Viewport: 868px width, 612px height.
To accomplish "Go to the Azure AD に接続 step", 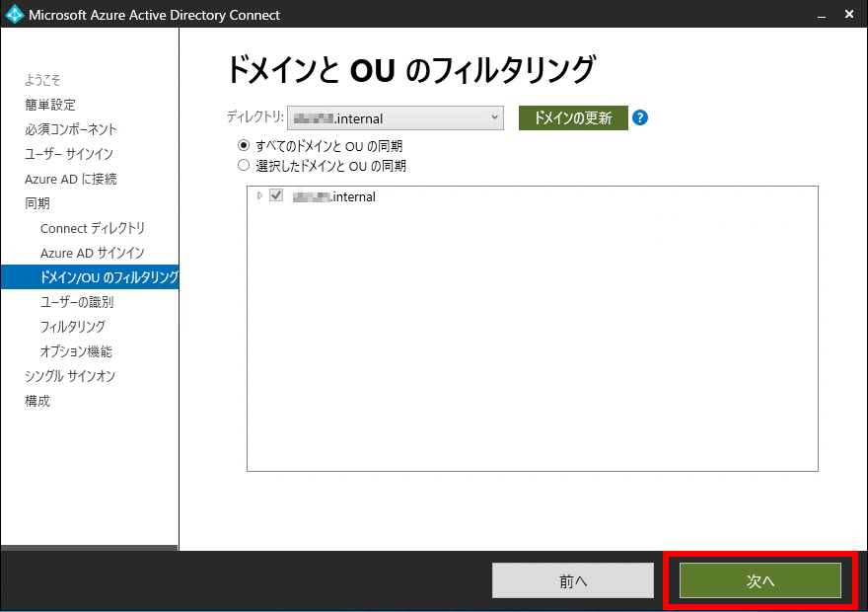I will coord(71,179).
